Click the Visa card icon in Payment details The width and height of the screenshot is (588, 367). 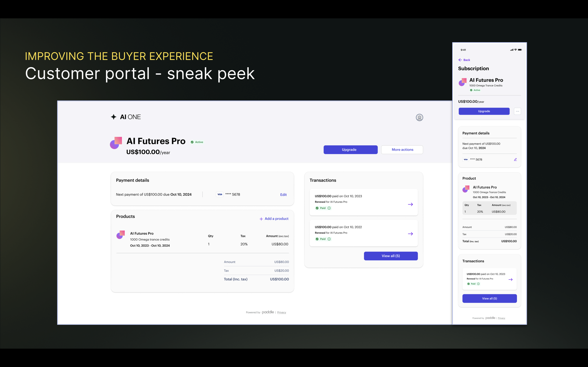(x=220, y=195)
